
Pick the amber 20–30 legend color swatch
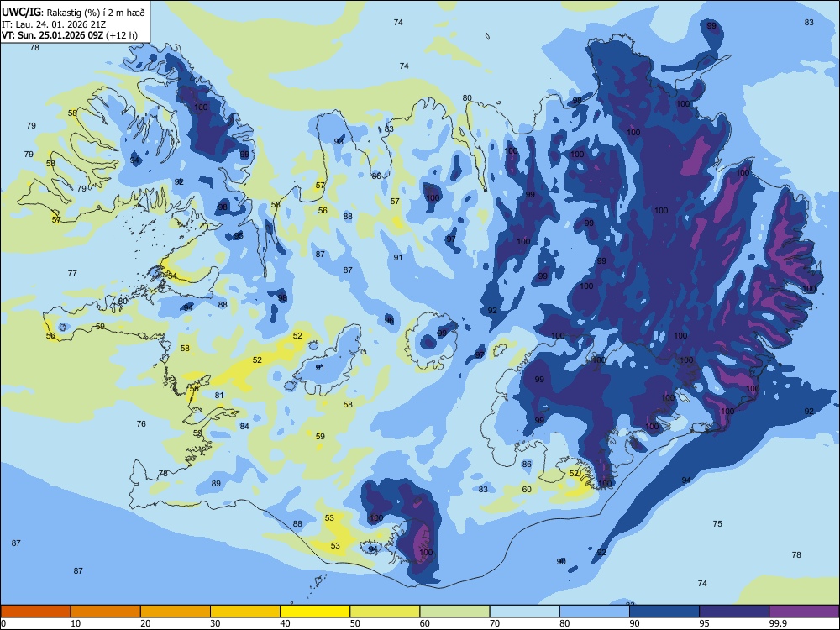[176, 612]
